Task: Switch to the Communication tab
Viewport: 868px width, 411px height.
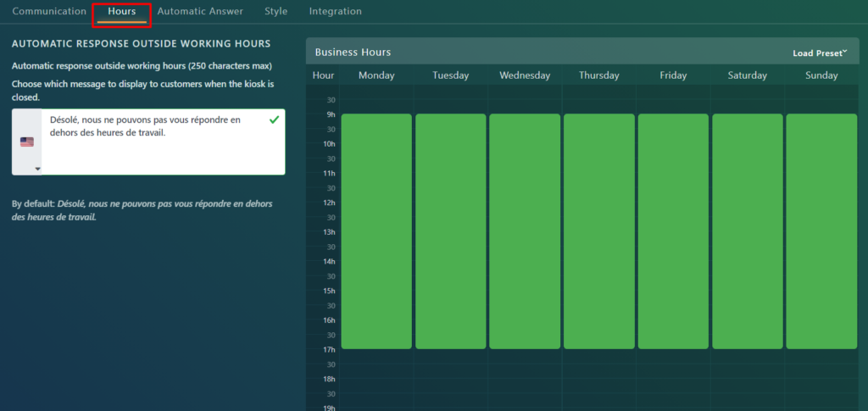Action: (49, 12)
